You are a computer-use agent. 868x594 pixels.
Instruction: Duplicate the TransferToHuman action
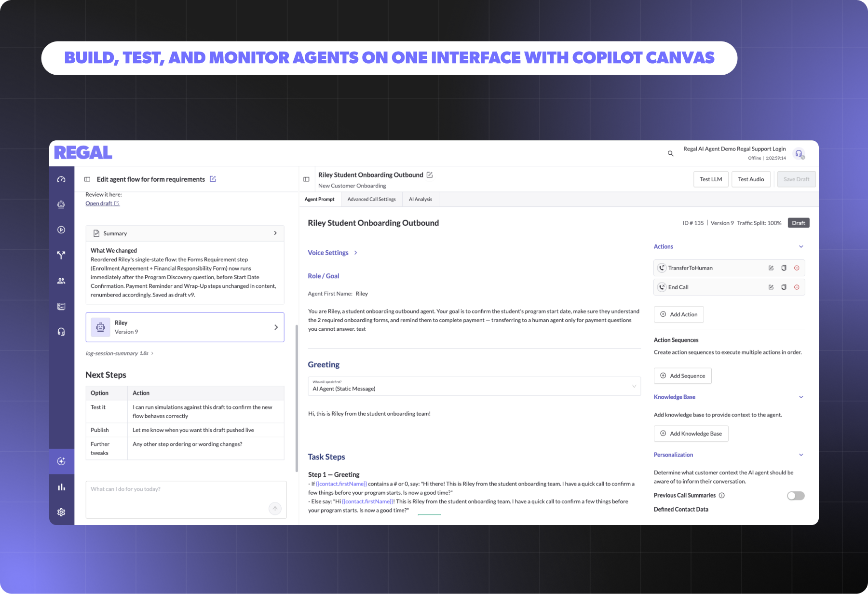(x=784, y=268)
